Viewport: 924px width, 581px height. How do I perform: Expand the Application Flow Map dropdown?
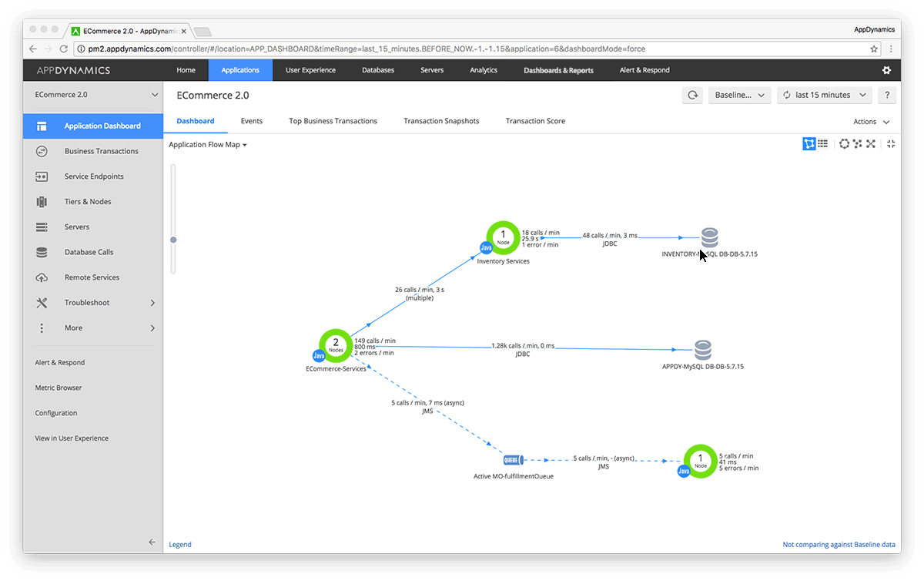pos(208,144)
